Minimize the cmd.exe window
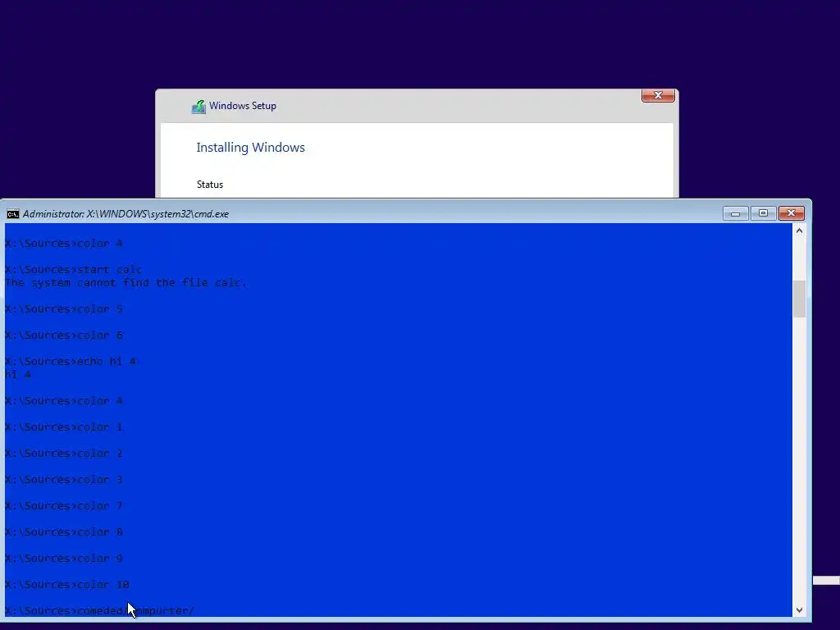 tap(735, 213)
